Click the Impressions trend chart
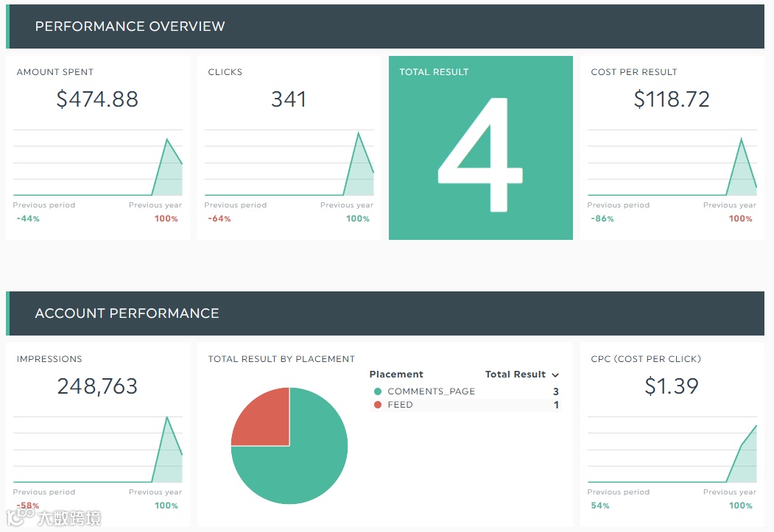Image resolution: width=774 pixels, height=532 pixels. pyautogui.click(x=98, y=450)
